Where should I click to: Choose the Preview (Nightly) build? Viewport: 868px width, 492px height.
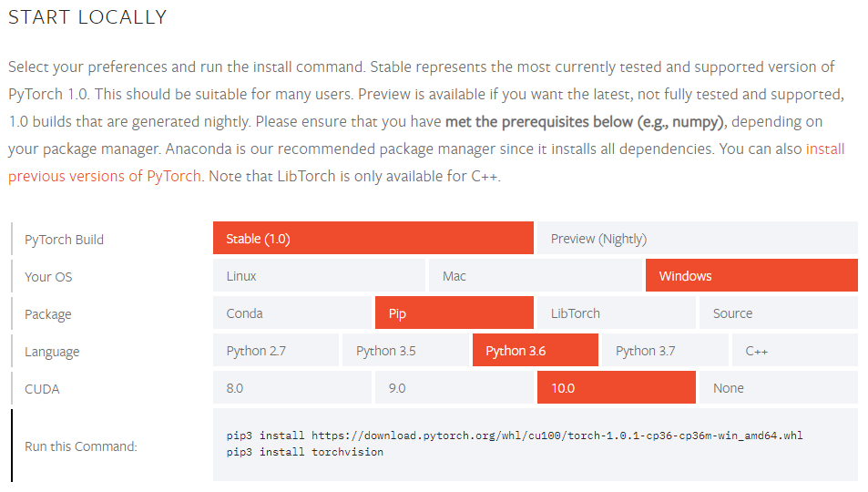click(697, 239)
